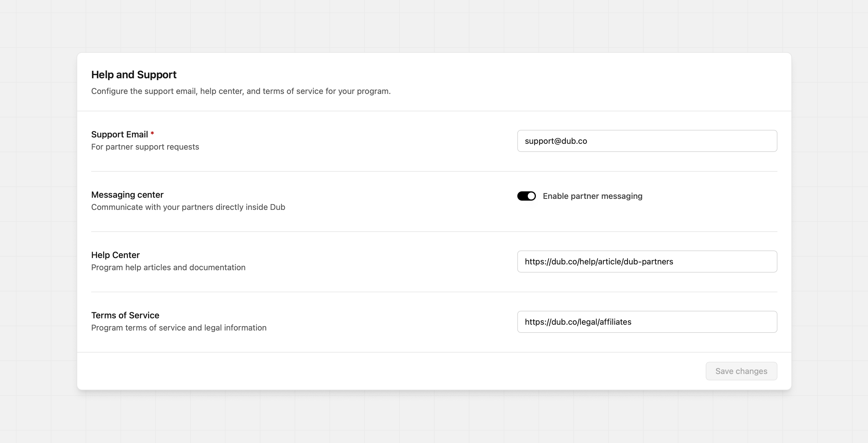Click the red required asterisk by Support Email
The image size is (868, 443).
pos(152,134)
